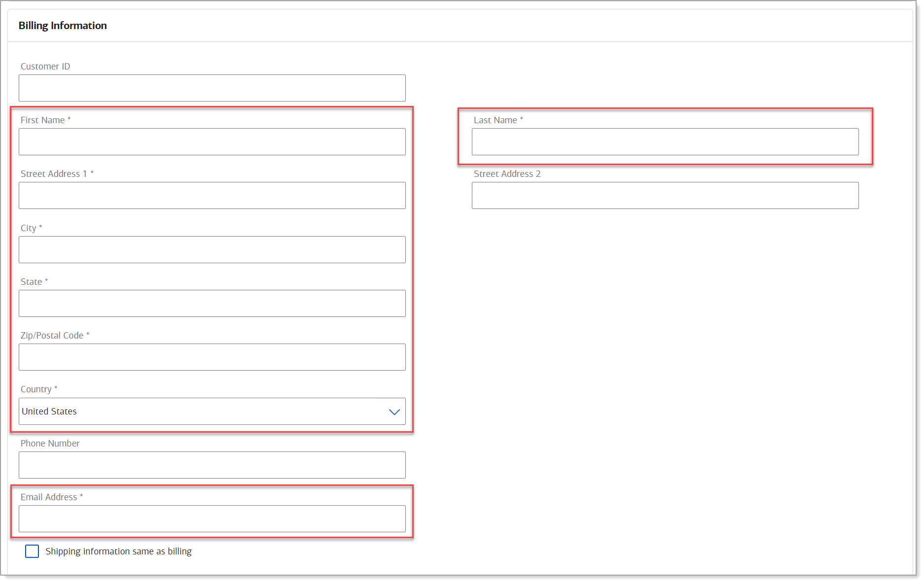Click into the City field
Screen dimensions: 924x583
tap(212, 249)
